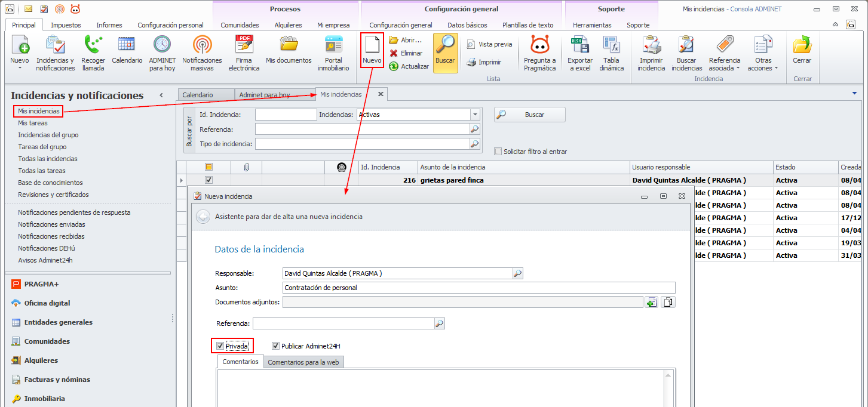Open PRAGMA+ module in sidebar
The image size is (868, 407).
(41, 284)
